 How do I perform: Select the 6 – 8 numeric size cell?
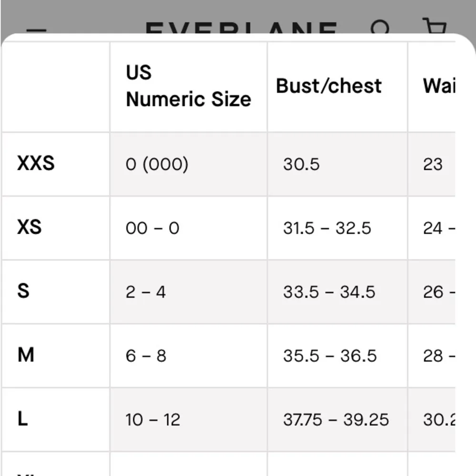(x=146, y=356)
